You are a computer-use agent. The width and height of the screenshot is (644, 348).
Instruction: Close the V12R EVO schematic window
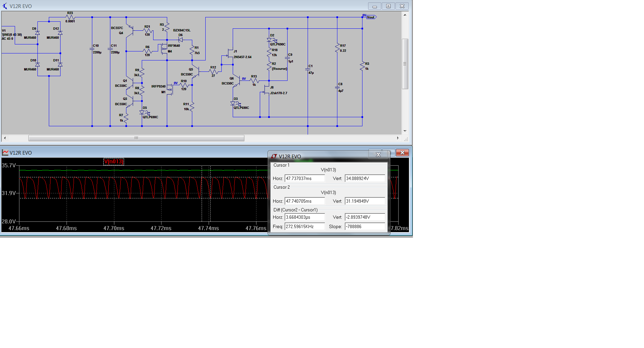(x=402, y=6)
